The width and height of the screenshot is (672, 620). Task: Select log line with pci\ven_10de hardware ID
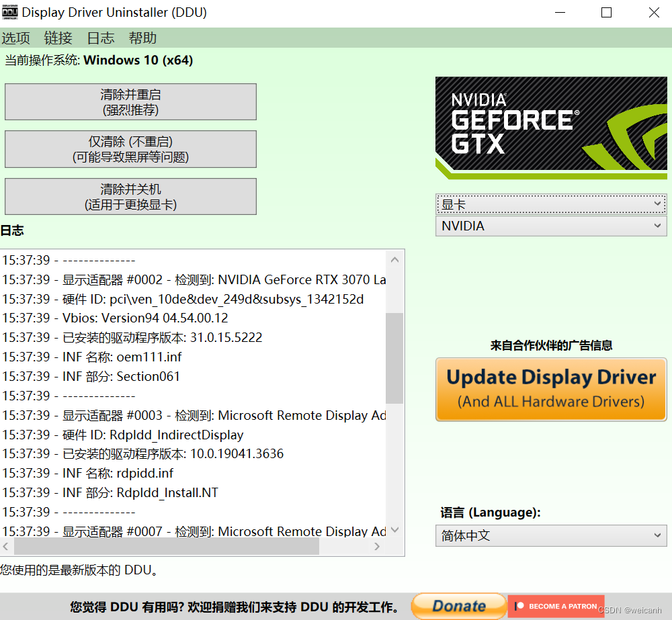pyautogui.click(x=183, y=299)
